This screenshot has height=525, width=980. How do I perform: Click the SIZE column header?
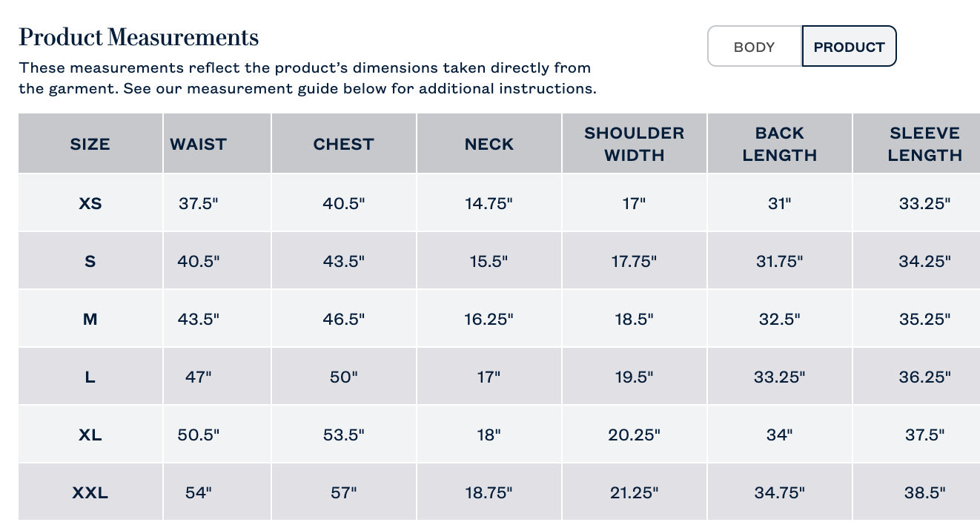(90, 144)
